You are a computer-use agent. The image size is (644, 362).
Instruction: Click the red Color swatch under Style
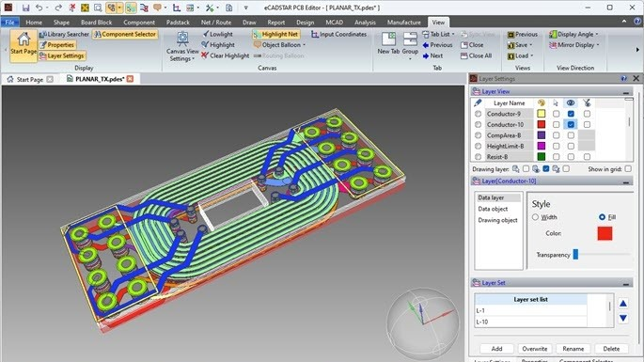(x=605, y=233)
